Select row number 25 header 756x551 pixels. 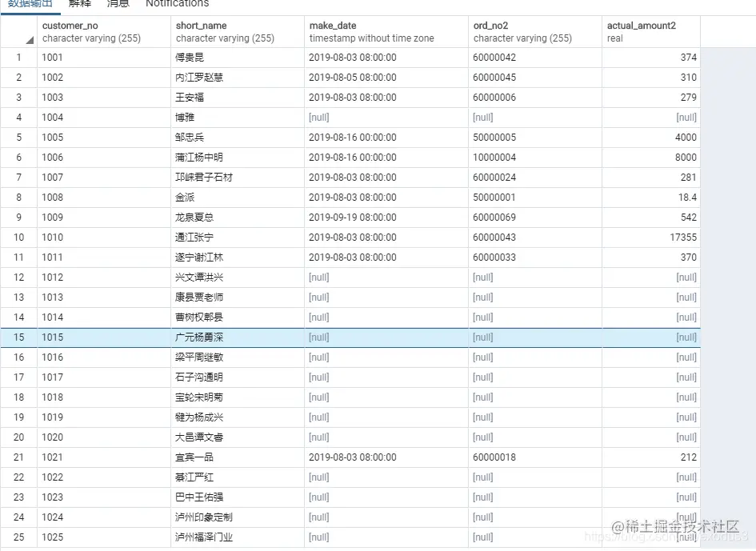point(19,537)
